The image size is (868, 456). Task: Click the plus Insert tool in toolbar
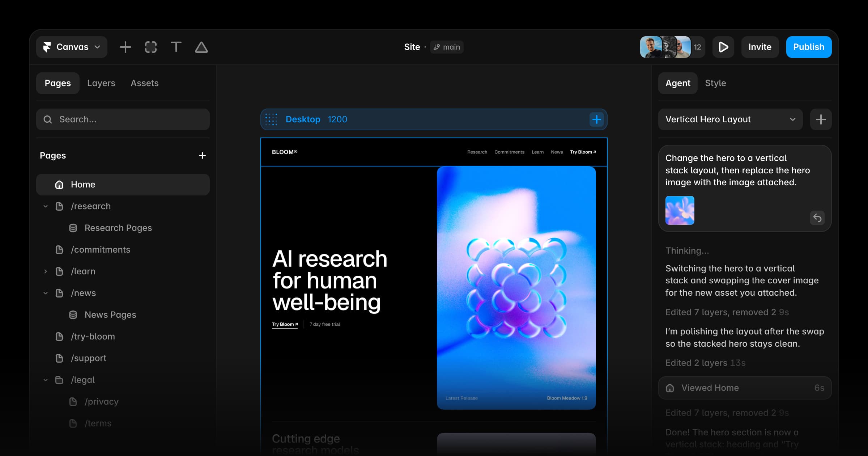tap(125, 47)
